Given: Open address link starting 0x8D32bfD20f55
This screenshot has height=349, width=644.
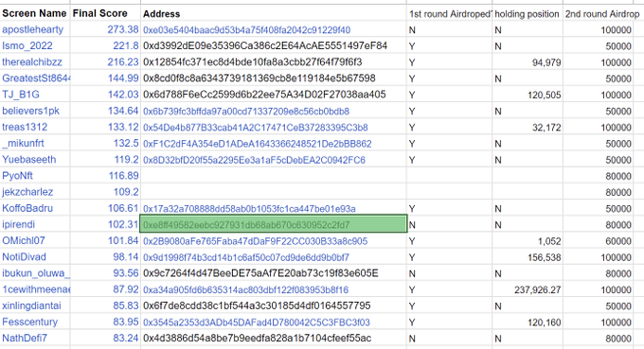Looking at the screenshot, I should [x=254, y=160].
